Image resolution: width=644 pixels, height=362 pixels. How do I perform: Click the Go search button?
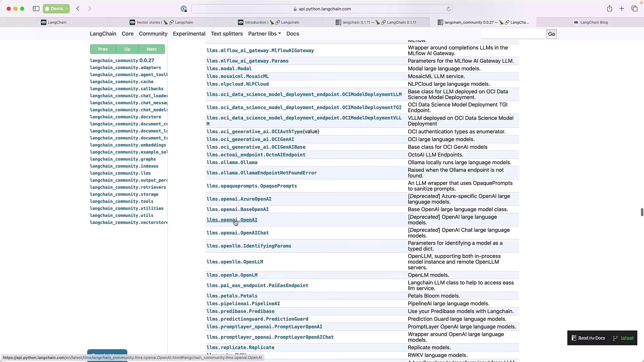(x=551, y=34)
